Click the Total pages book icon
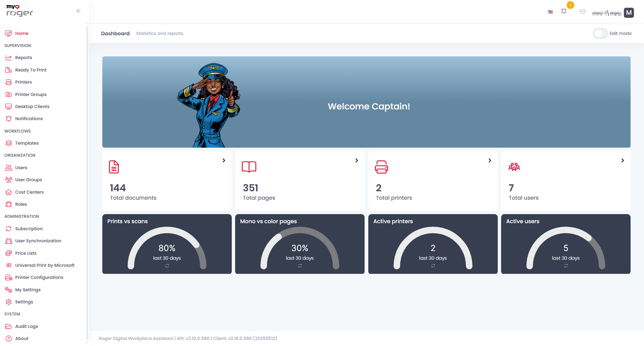Screen dimensions: 644x346 249,167
